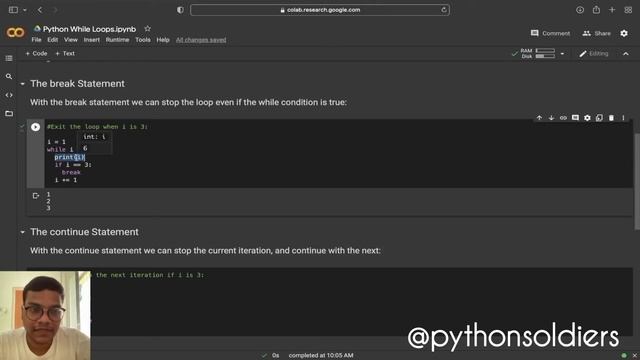
Task: Open the Runtime menu
Action: 117,40
